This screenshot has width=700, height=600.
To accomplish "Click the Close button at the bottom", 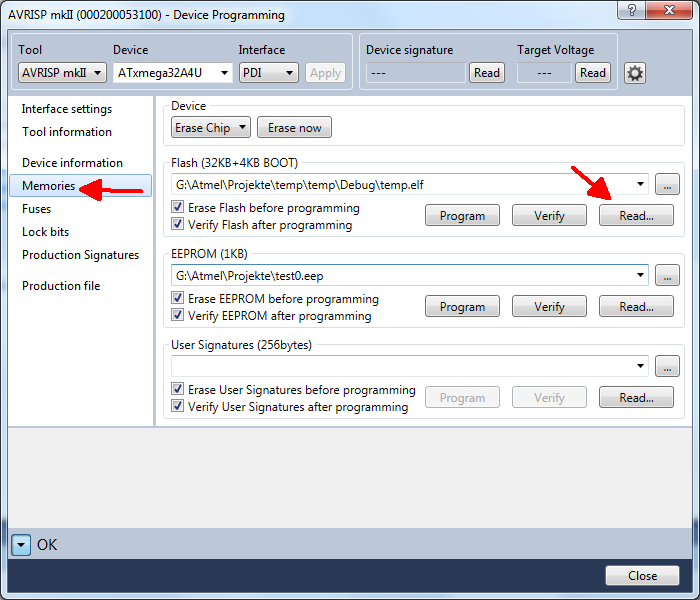I will (x=642, y=576).
